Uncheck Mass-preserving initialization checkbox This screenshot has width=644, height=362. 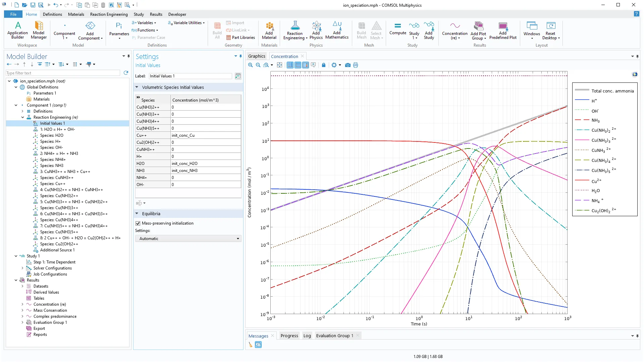click(x=138, y=223)
